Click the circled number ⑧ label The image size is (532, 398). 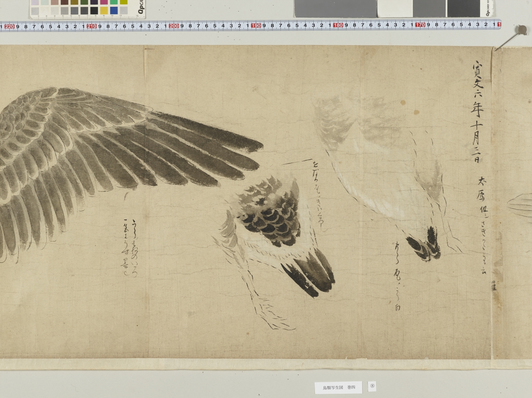[372, 386]
